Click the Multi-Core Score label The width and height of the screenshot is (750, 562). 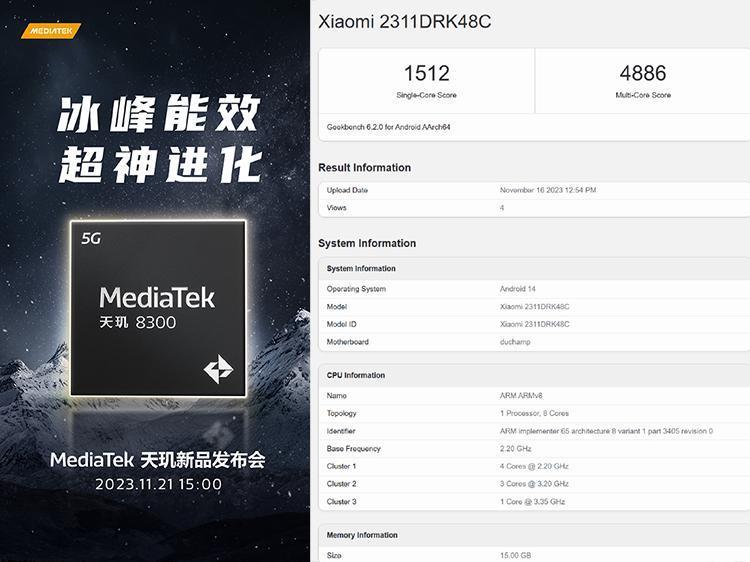click(x=643, y=95)
